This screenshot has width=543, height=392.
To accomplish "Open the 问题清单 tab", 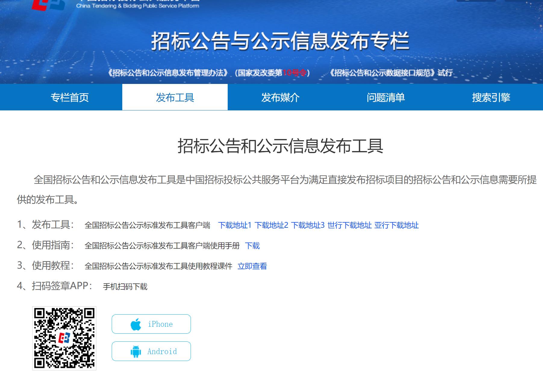I will click(x=386, y=97).
